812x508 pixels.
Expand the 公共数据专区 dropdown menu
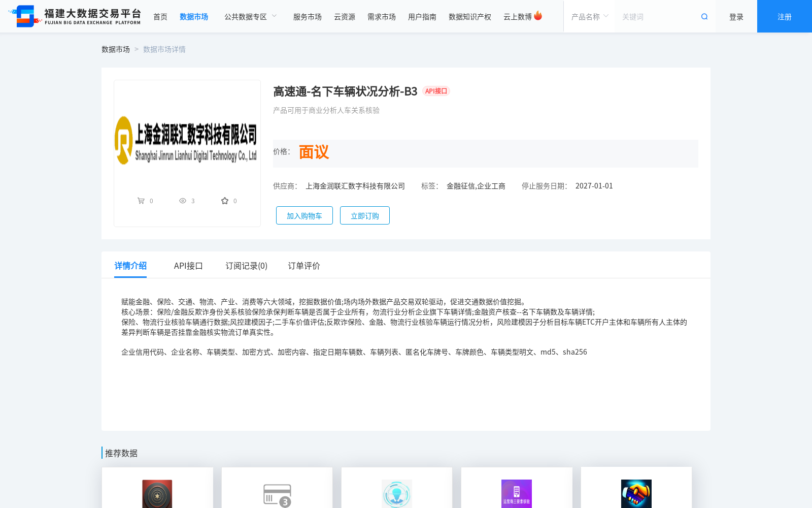(251, 17)
